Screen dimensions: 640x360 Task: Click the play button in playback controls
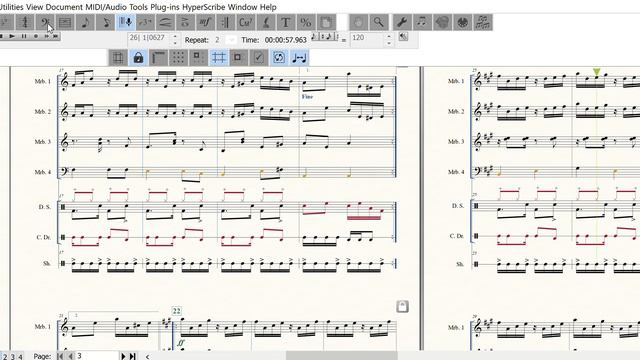click(12, 36)
